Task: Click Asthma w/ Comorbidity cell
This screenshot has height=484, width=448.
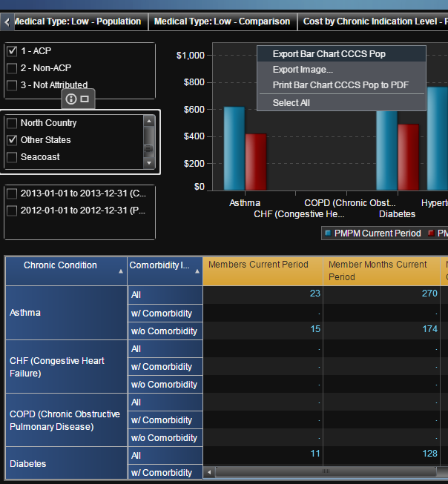Action: pyautogui.click(x=165, y=314)
